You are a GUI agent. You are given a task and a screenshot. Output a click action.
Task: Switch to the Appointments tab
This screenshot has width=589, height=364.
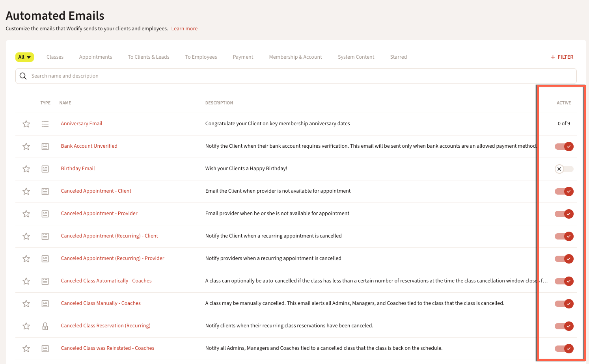click(x=95, y=57)
